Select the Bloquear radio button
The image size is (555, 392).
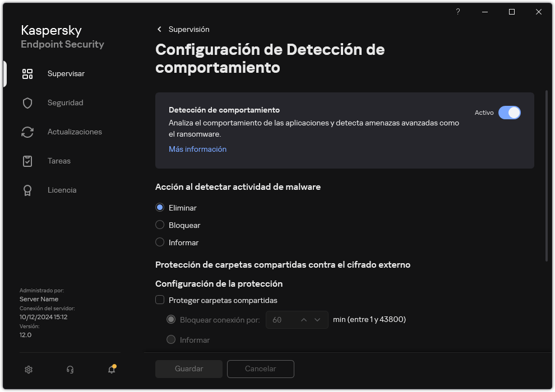coord(160,225)
